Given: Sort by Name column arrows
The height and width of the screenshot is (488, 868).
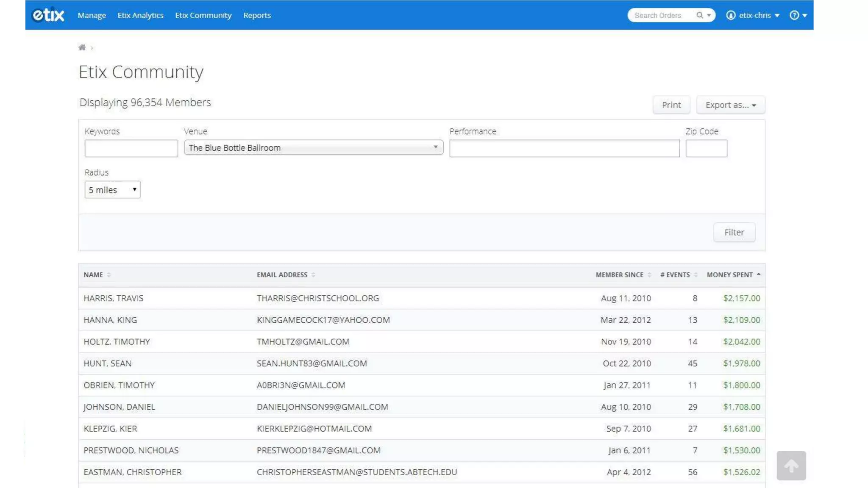Looking at the screenshot, I should click(x=109, y=275).
